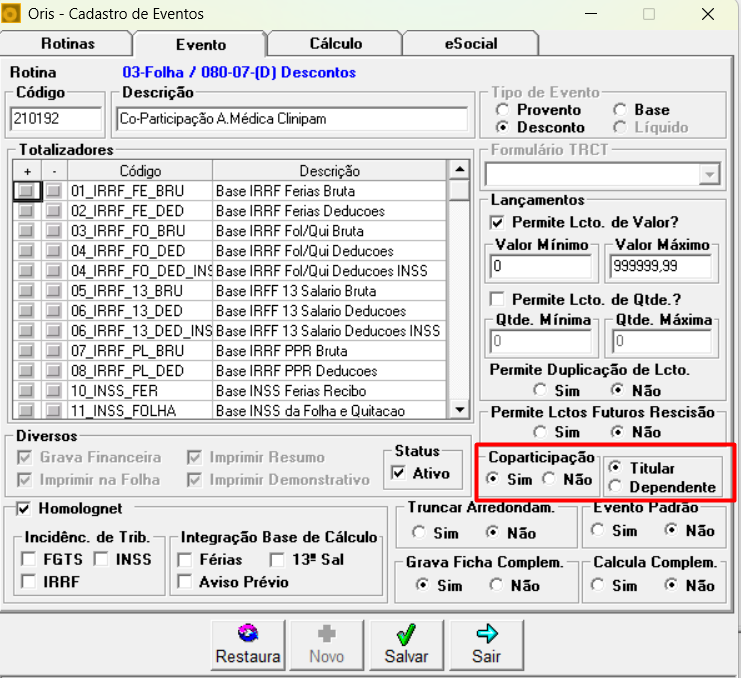Toggle plus box for 01_IRRF_FE_BRU row

[26, 191]
